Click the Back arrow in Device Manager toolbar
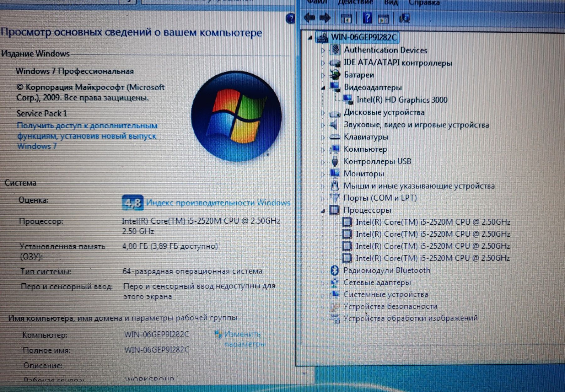565x392 pixels. (309, 18)
